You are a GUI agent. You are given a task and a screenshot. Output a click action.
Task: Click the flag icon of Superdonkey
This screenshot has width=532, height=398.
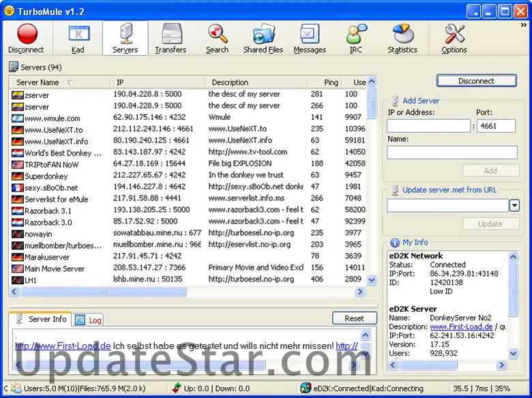17,176
